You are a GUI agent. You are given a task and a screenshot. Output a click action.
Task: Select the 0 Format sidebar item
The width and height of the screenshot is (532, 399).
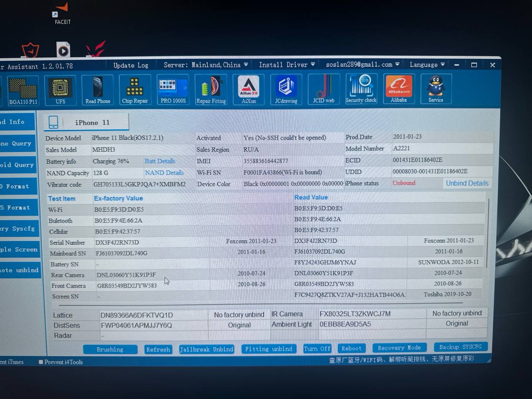tap(18, 186)
